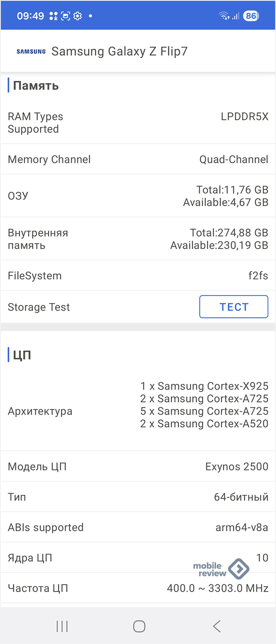Select the Частота ЦП frequency row
276x644 pixels.
pyautogui.click(x=138, y=588)
